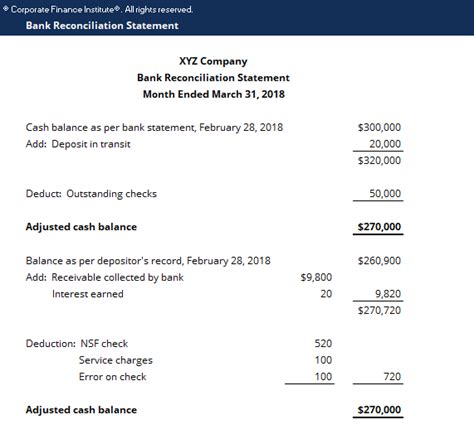Click the final $270,000 adjusted cash balance

click(379, 410)
